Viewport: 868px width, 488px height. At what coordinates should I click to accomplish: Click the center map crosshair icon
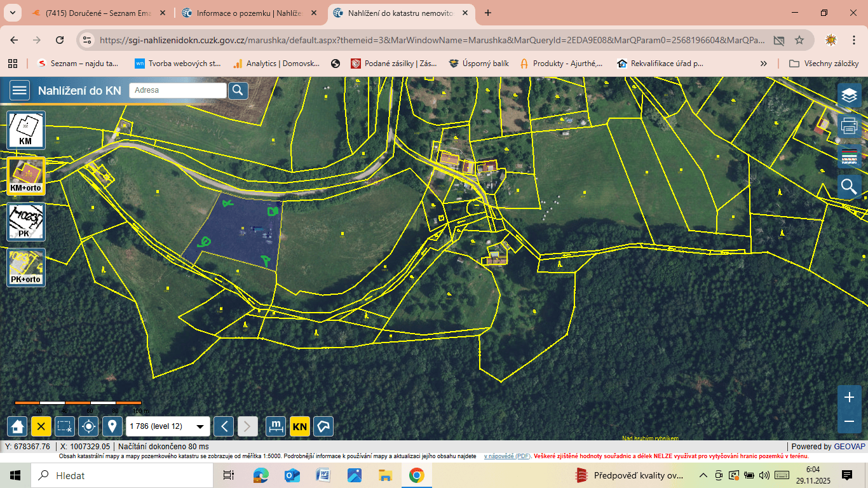tap(88, 426)
